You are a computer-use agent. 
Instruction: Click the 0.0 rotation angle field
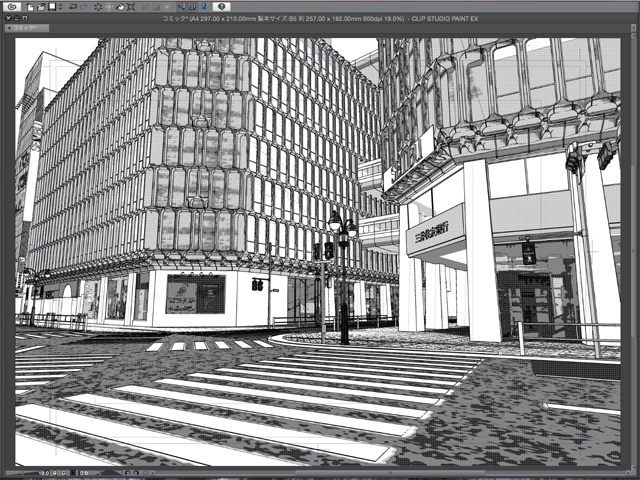tap(84, 473)
